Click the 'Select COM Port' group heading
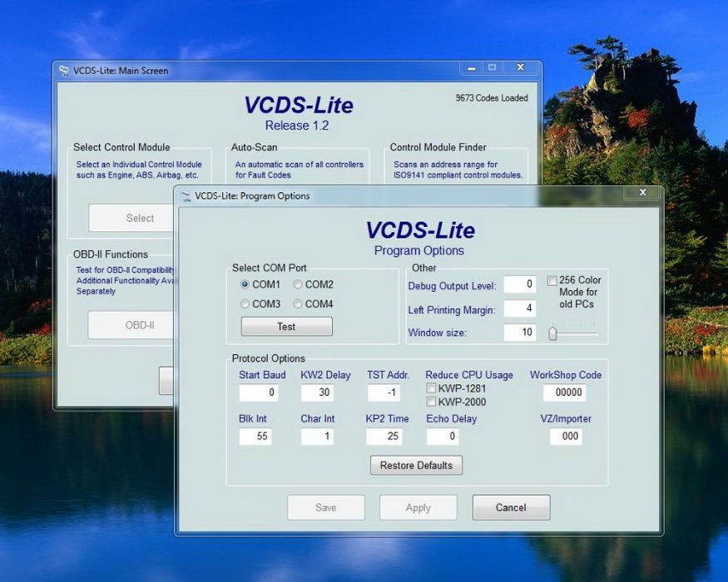Viewport: 728px width, 582px height. coord(270,268)
